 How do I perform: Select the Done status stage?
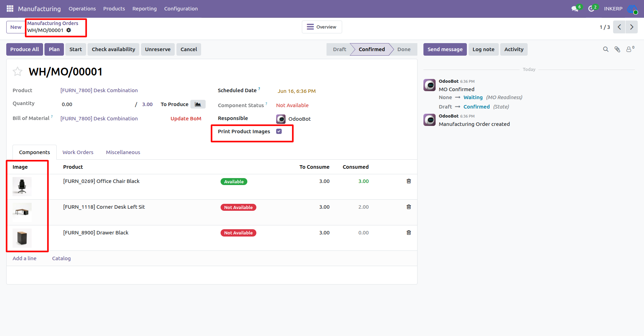click(404, 49)
